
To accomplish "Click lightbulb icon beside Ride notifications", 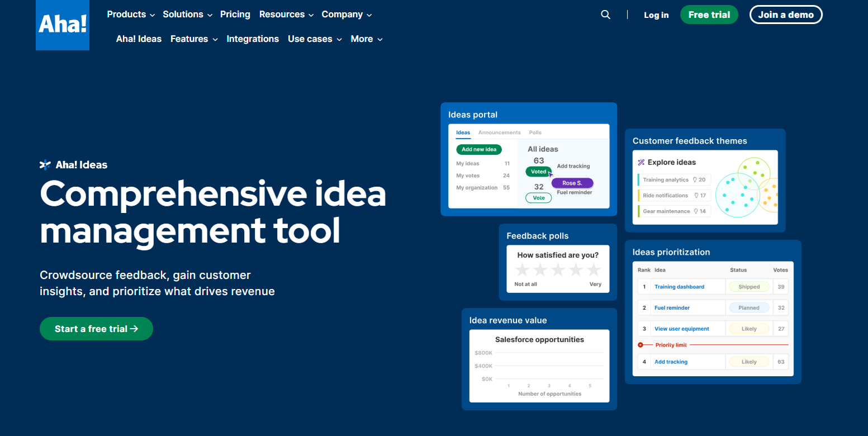I will (696, 196).
